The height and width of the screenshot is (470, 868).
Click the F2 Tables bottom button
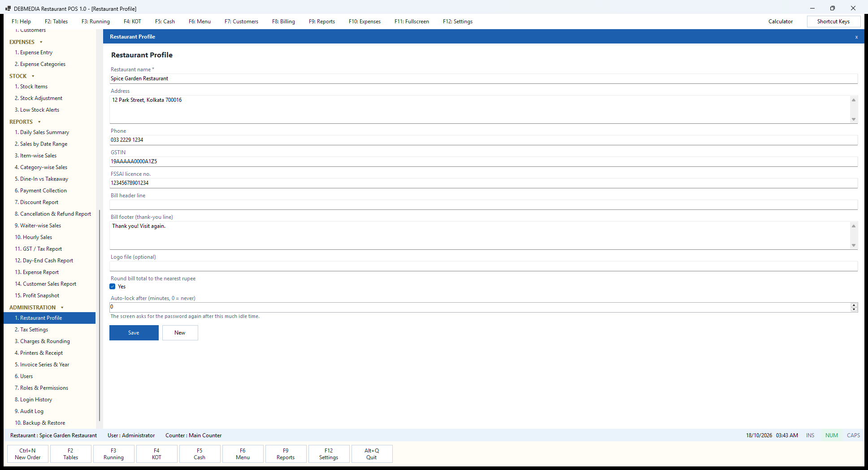[70, 454]
